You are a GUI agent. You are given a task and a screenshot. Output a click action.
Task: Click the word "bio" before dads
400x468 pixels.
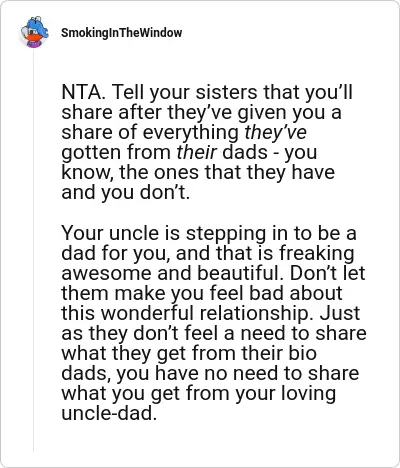tap(303, 353)
